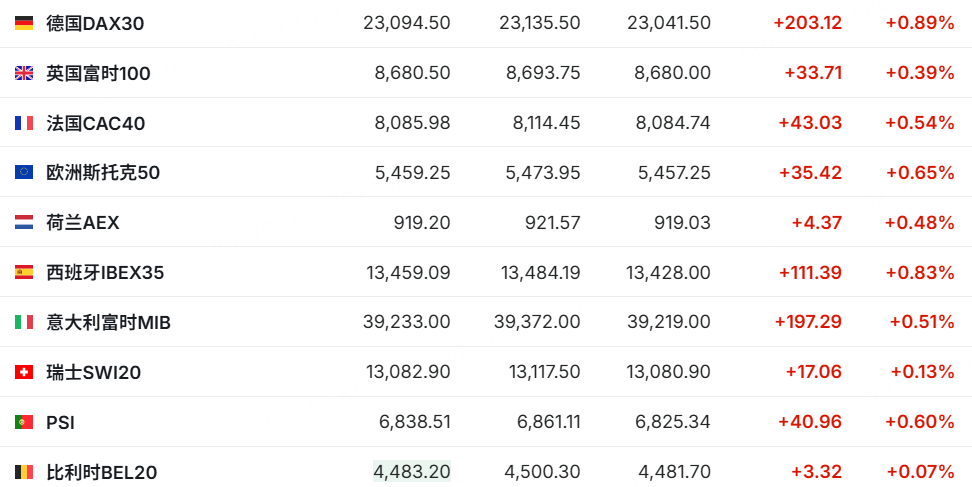
Task: Click the German flag icon
Action: point(24,23)
